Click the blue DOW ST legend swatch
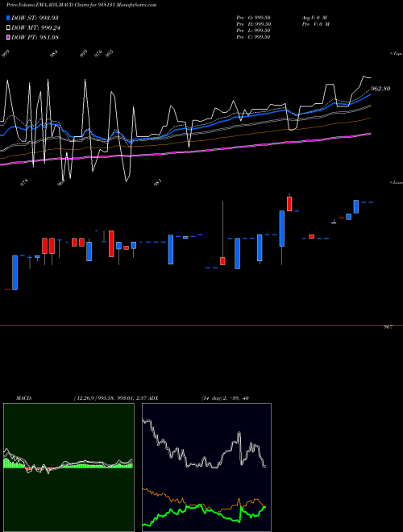 9,18
